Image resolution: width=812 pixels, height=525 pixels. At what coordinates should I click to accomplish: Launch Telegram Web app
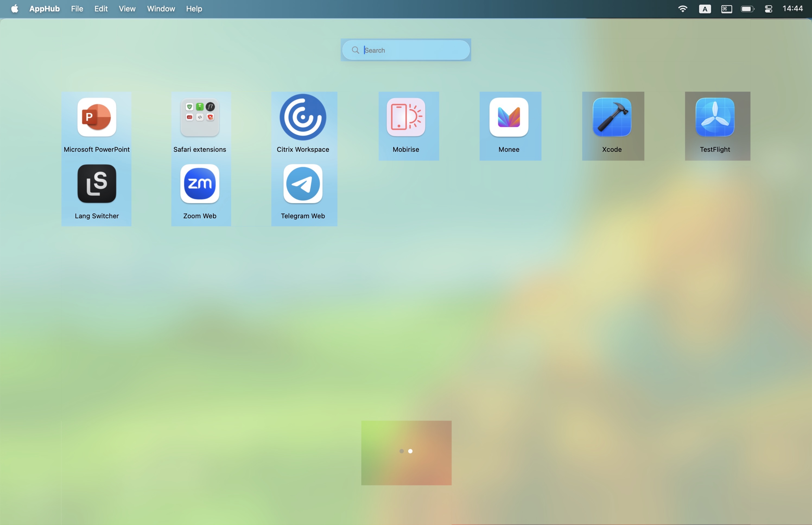click(303, 184)
